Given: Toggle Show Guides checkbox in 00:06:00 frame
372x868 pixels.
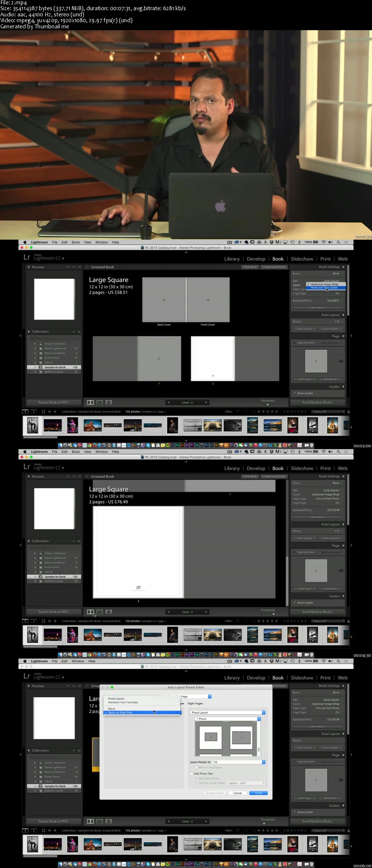Looking at the screenshot, I should coord(294,812).
